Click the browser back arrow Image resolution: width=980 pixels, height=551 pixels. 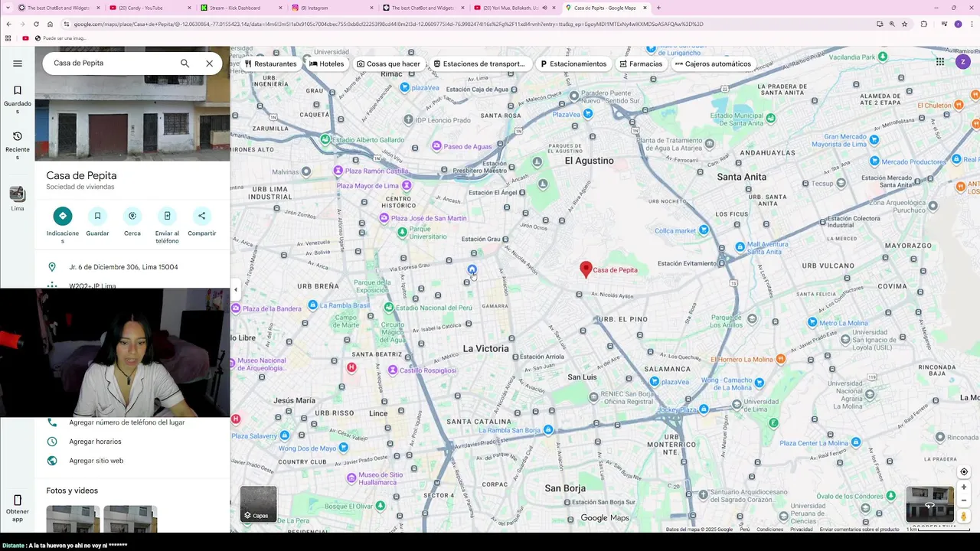click(8, 24)
